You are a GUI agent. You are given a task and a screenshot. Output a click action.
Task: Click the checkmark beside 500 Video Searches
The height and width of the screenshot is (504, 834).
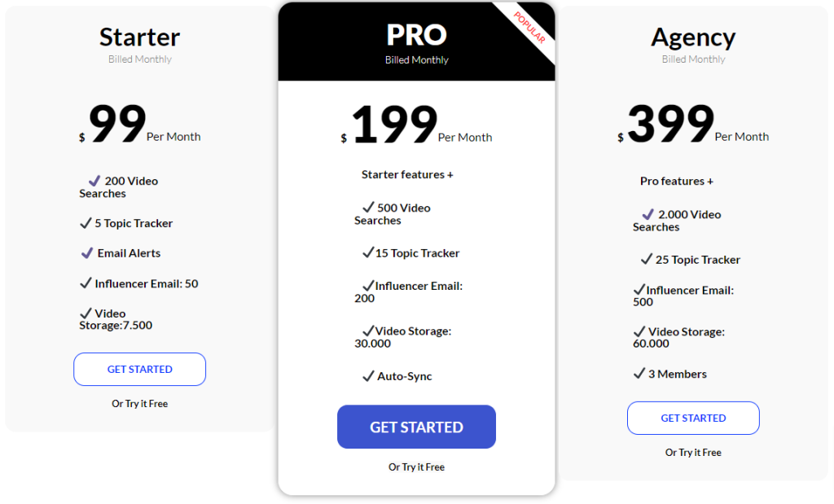[x=368, y=208]
